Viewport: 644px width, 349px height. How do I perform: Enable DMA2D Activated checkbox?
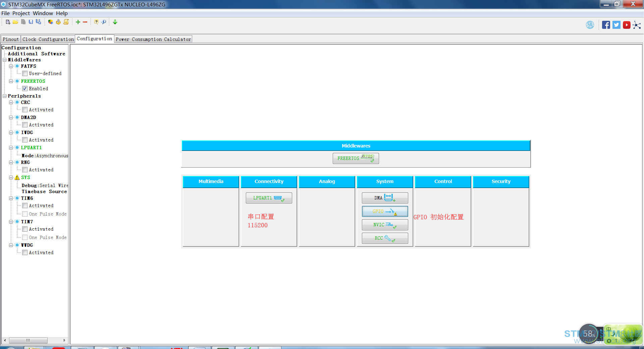click(x=25, y=125)
